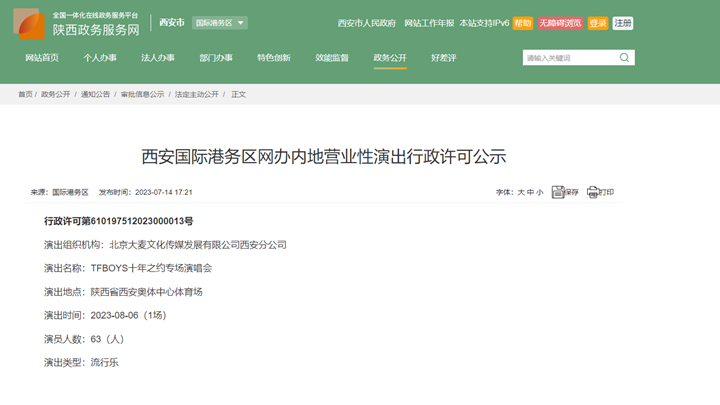
Task: Click the line 演员人数：63（人）
Action: point(84,339)
